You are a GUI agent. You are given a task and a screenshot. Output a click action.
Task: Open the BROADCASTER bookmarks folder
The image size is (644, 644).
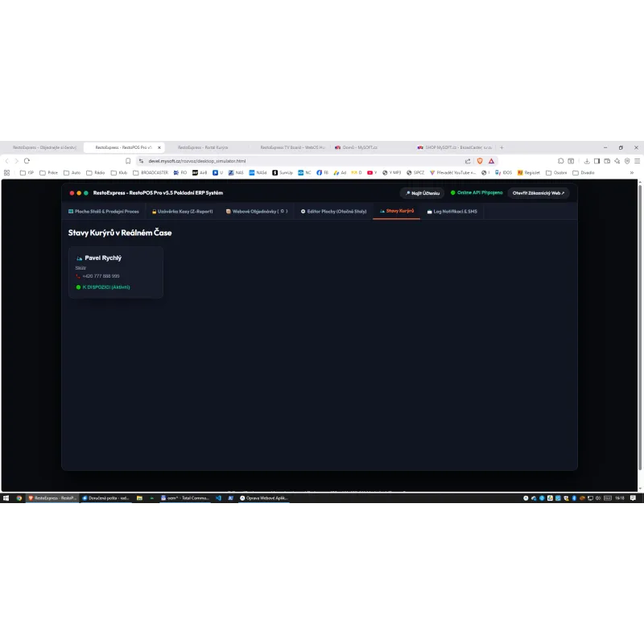(151, 173)
